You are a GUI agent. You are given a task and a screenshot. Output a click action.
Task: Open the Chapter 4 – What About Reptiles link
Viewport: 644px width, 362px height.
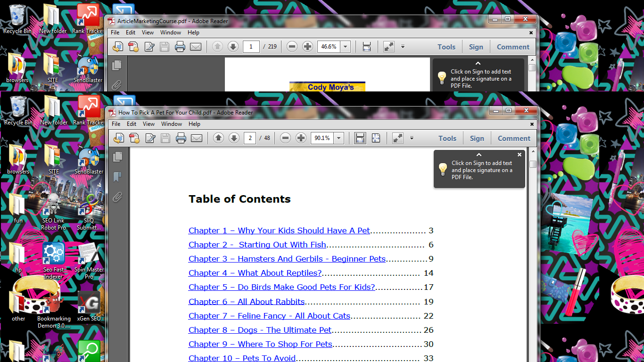[255, 273]
